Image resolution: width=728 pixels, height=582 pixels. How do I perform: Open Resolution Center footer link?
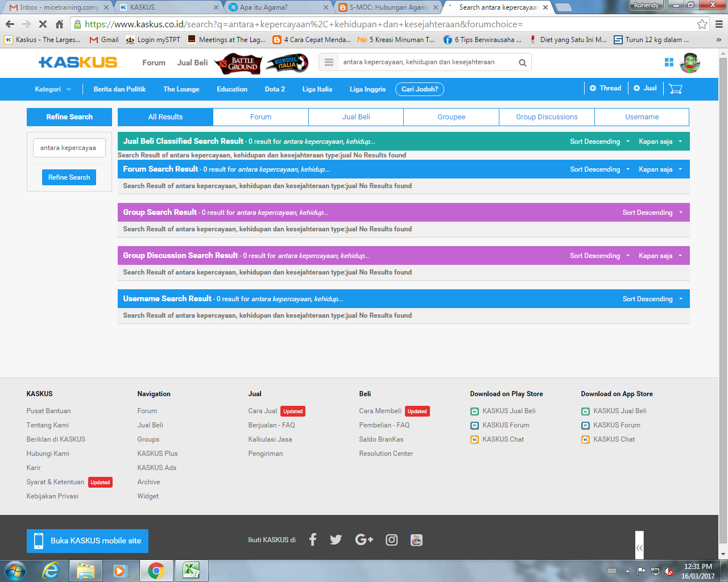[386, 454]
